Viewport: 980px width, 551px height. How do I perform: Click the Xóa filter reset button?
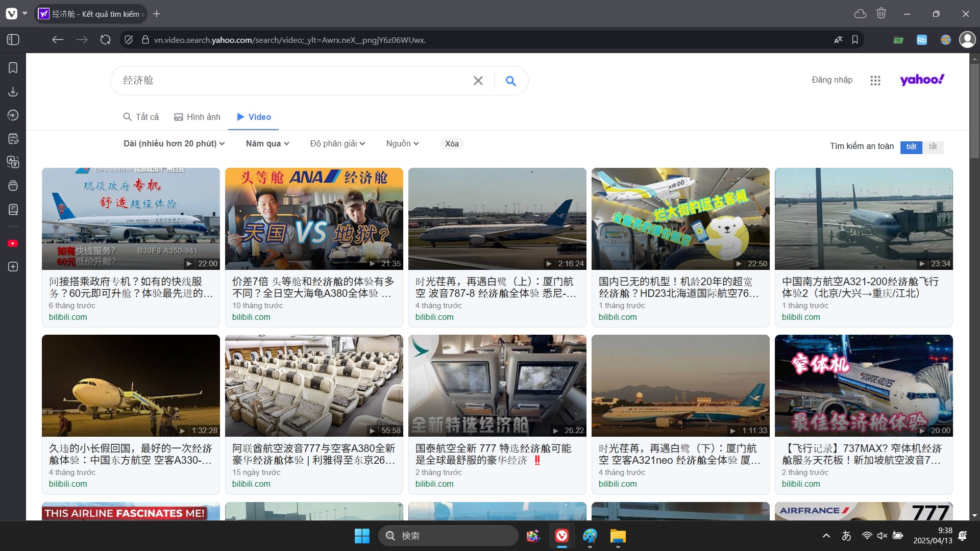452,144
